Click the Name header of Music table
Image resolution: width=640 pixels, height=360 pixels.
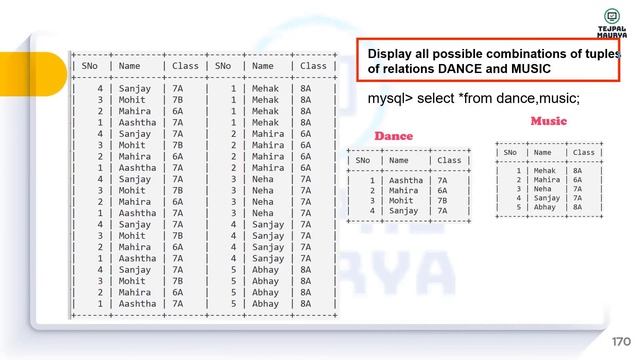point(542,152)
